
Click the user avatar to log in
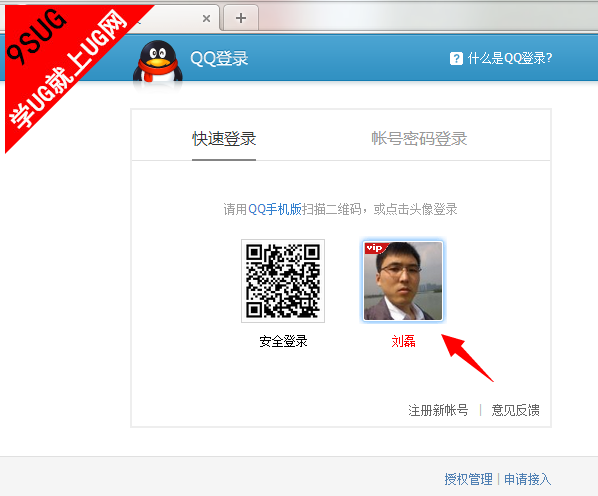403,281
